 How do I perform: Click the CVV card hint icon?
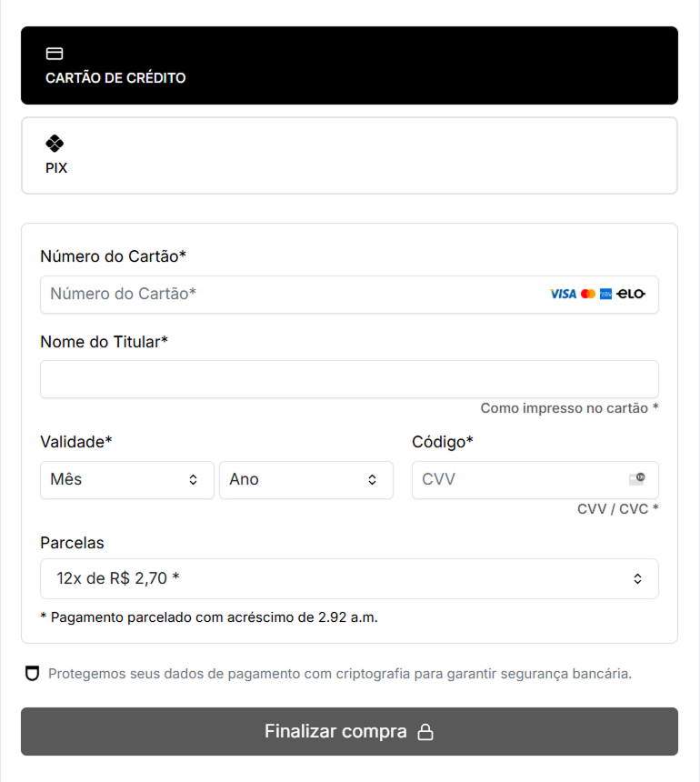click(637, 479)
